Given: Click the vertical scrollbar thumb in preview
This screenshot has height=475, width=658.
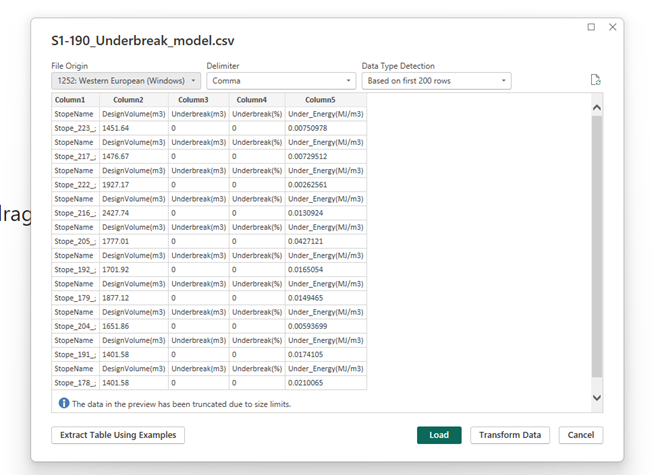Looking at the screenshot, I should [597, 246].
